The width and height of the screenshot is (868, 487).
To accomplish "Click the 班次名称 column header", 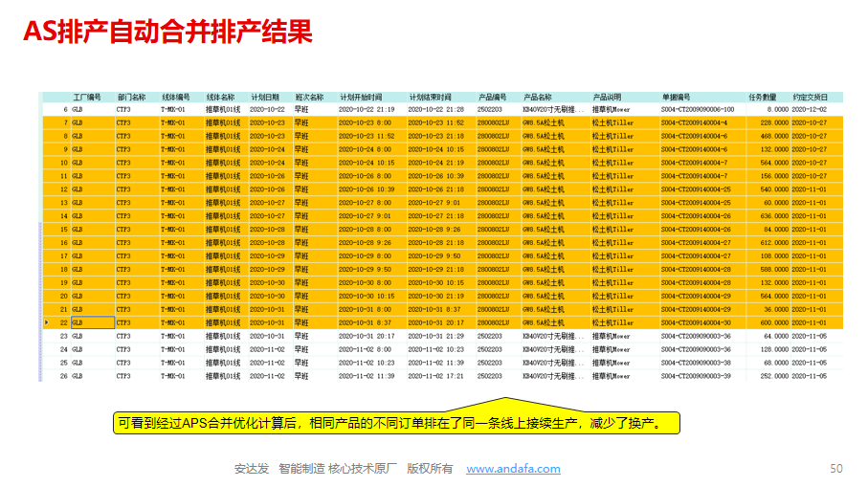I will (309, 97).
